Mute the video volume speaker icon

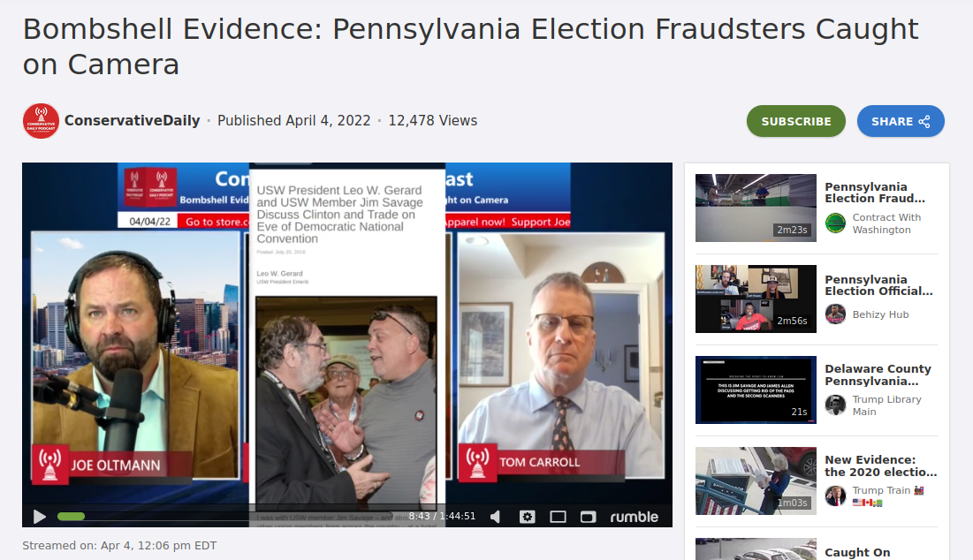point(495,517)
